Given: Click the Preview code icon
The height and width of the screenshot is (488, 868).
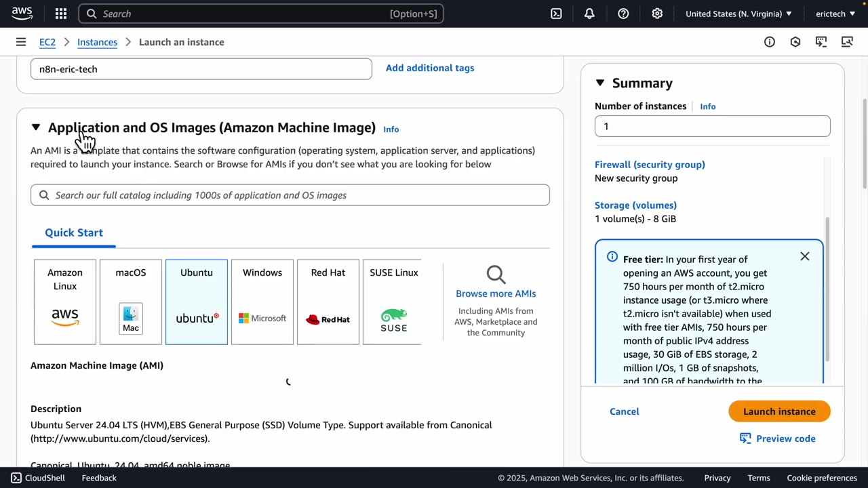Looking at the screenshot, I should [745, 439].
